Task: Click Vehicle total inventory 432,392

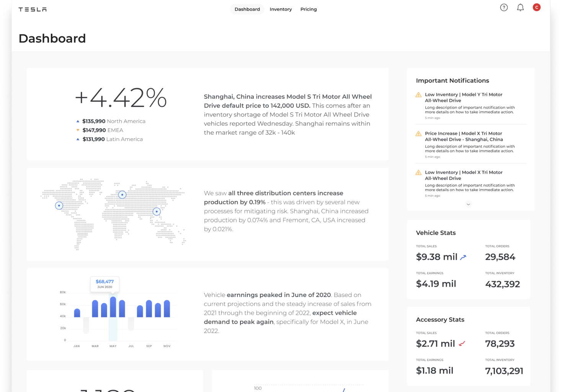Action: tap(503, 284)
